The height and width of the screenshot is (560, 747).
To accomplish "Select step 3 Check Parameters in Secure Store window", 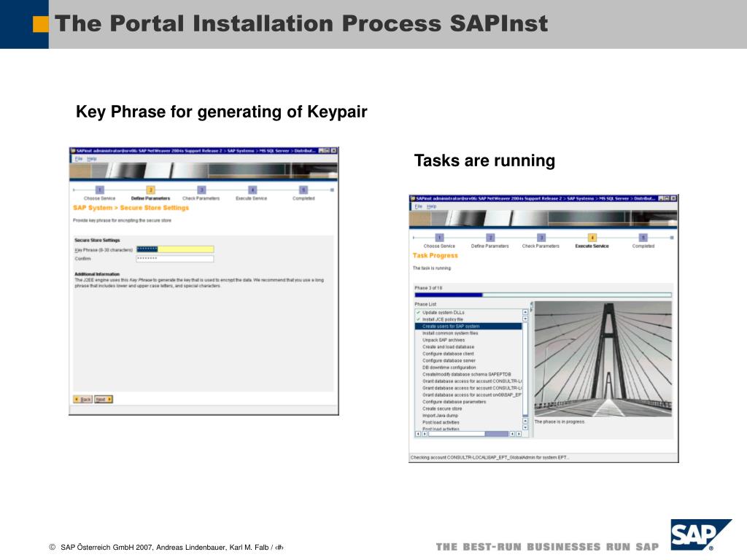I will pyautogui.click(x=201, y=190).
